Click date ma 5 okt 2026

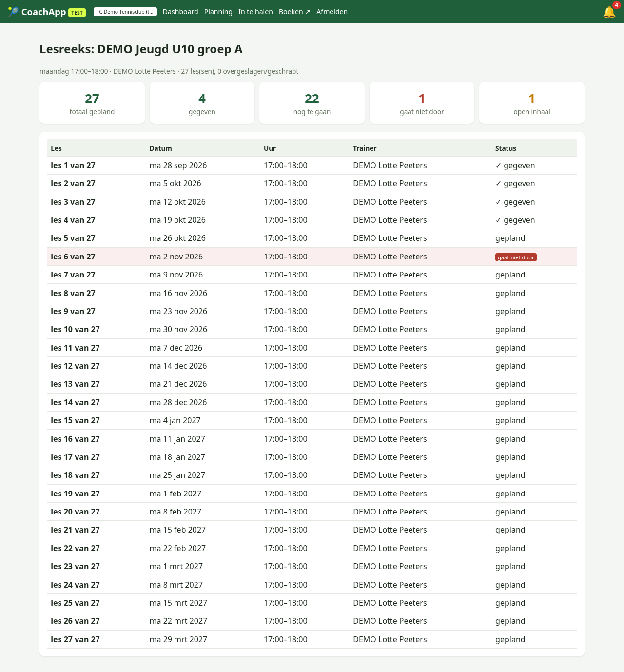(x=175, y=183)
